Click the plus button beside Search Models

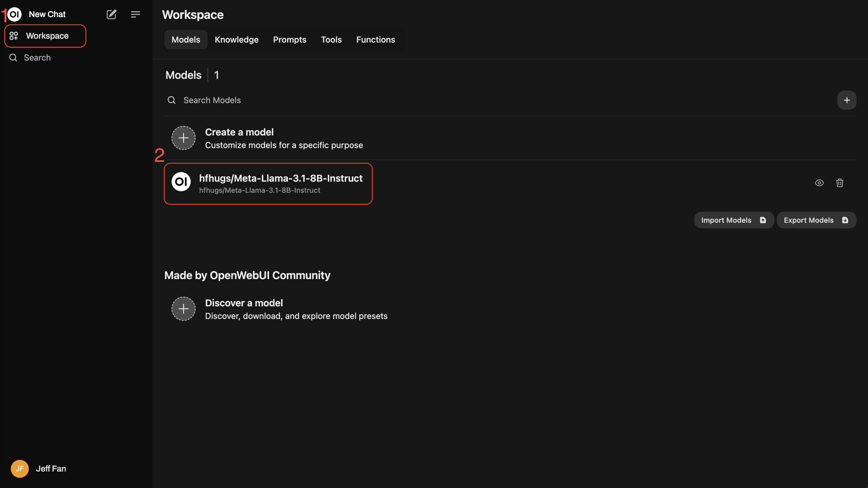(x=846, y=100)
